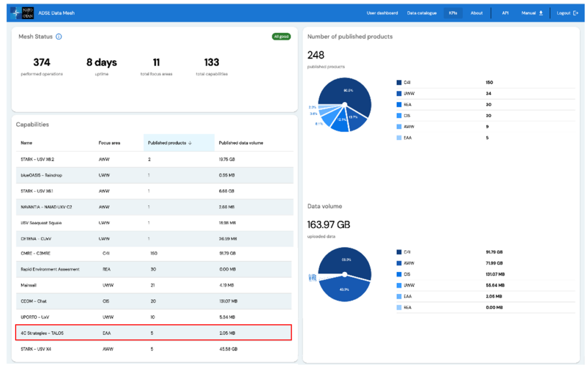Click EAA swatch in data volume legend

coord(399,296)
